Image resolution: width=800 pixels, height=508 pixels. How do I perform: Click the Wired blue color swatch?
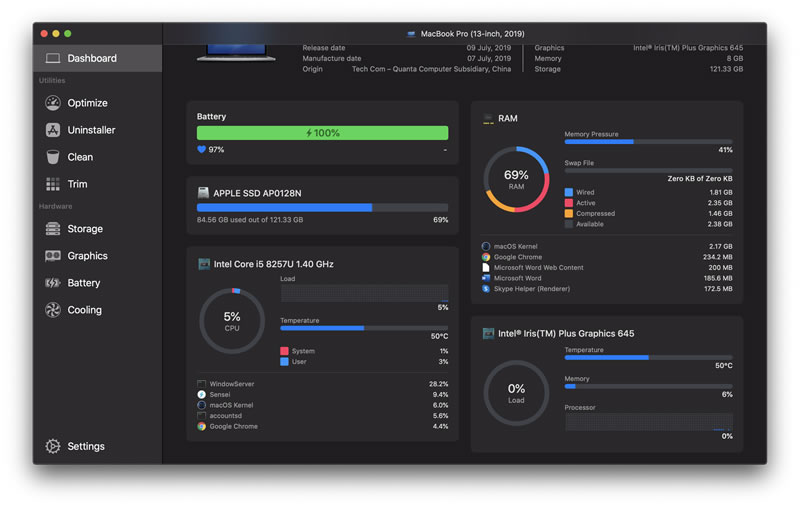point(569,192)
